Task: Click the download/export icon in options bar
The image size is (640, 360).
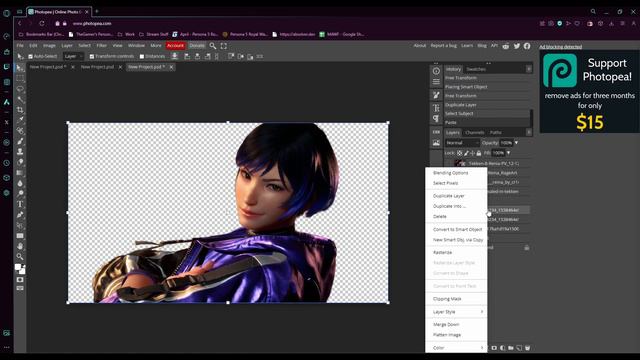Action: pos(175,56)
